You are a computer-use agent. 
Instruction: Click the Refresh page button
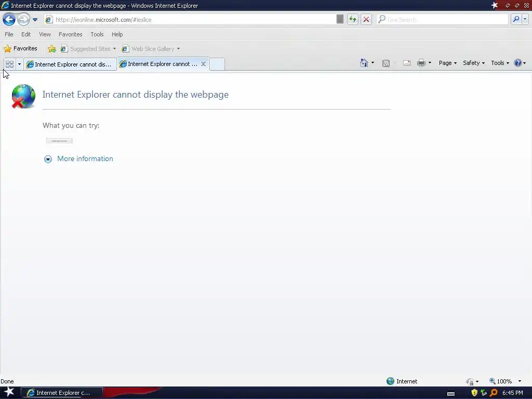point(353,19)
